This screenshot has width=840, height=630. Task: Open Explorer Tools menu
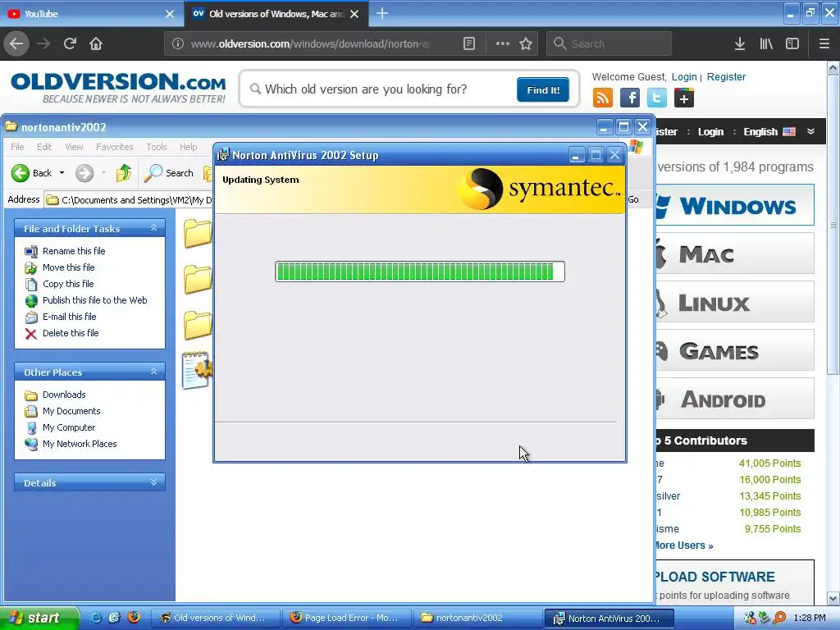pos(157,147)
